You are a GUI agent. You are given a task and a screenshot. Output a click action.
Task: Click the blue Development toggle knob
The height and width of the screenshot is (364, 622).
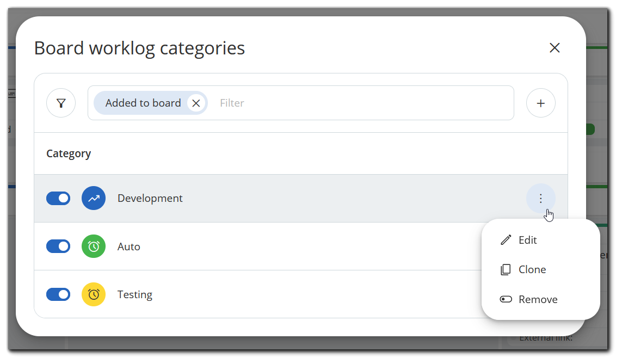click(63, 198)
